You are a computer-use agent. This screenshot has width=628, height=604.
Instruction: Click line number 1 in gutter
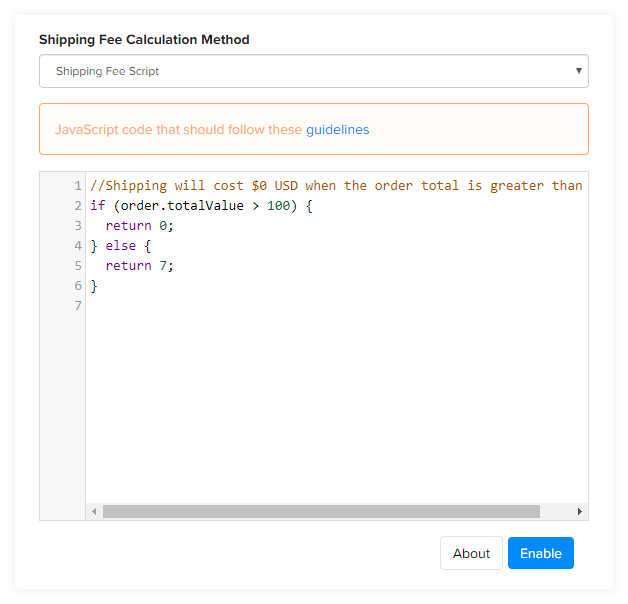click(x=78, y=186)
